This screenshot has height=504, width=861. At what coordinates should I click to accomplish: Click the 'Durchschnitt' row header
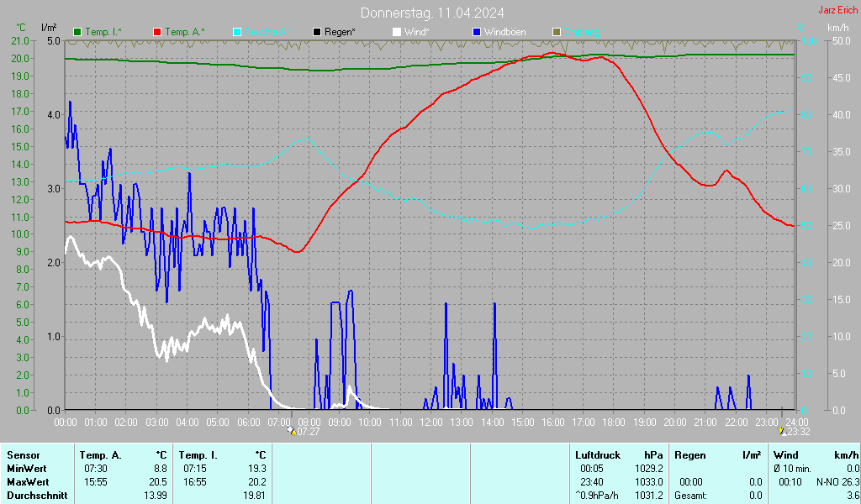(x=37, y=496)
